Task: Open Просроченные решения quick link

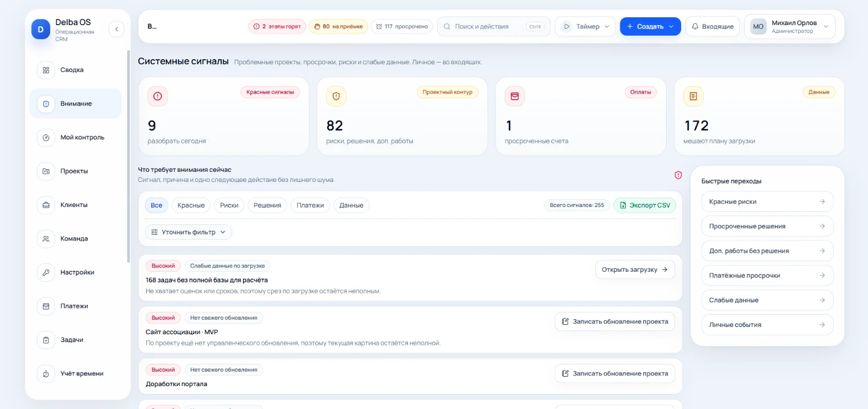Action: [768, 226]
